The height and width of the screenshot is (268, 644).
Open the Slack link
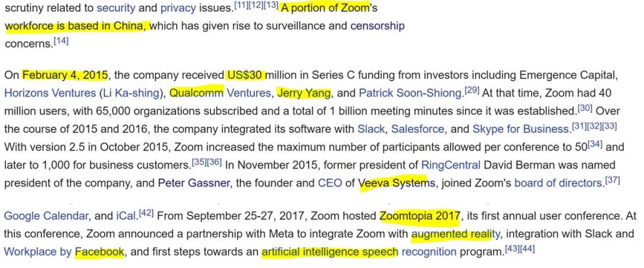[371, 129]
